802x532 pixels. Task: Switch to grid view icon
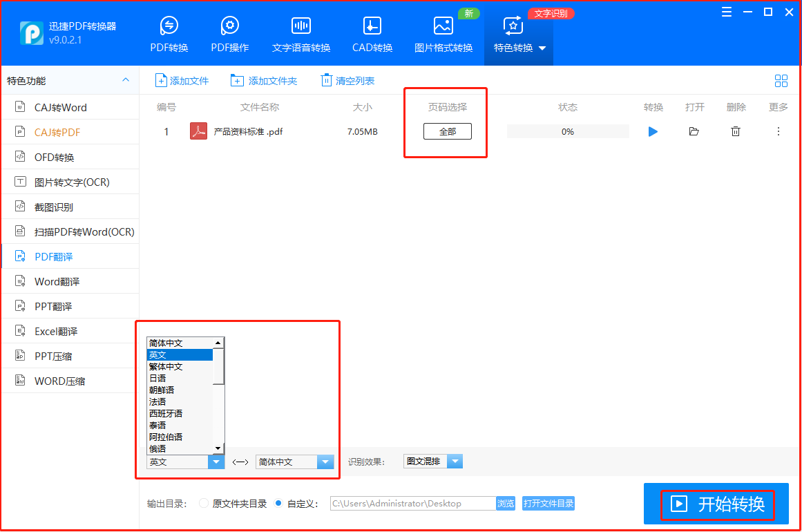pos(781,81)
